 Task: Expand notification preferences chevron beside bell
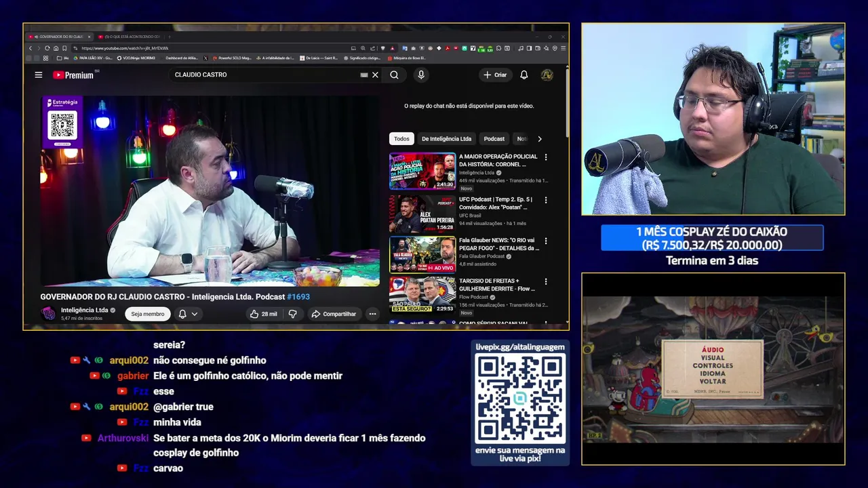pyautogui.click(x=195, y=314)
